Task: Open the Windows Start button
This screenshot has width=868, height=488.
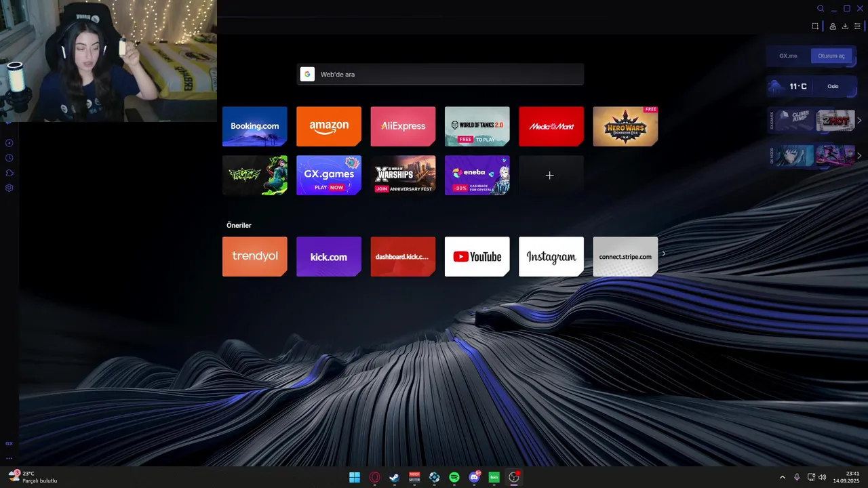Action: 355,477
